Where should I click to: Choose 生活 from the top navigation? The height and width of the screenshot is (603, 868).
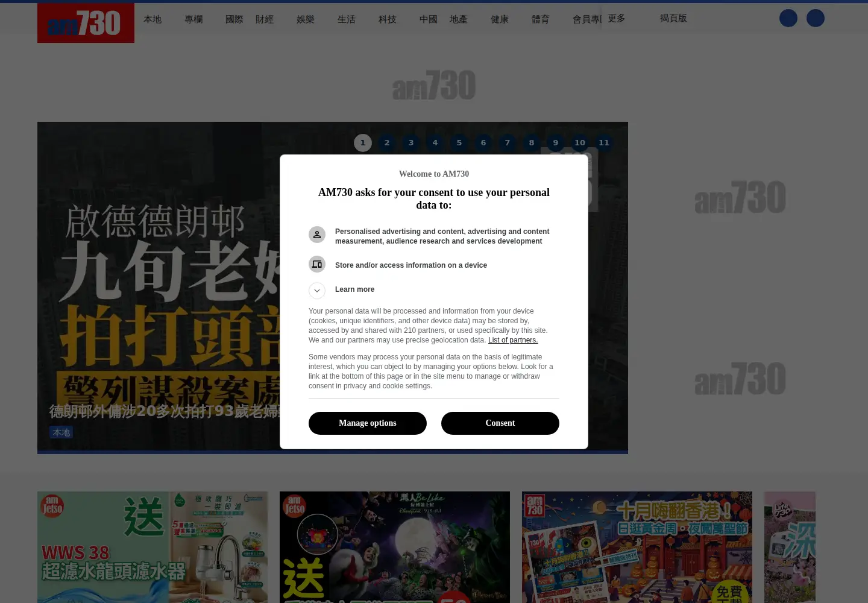click(x=347, y=19)
